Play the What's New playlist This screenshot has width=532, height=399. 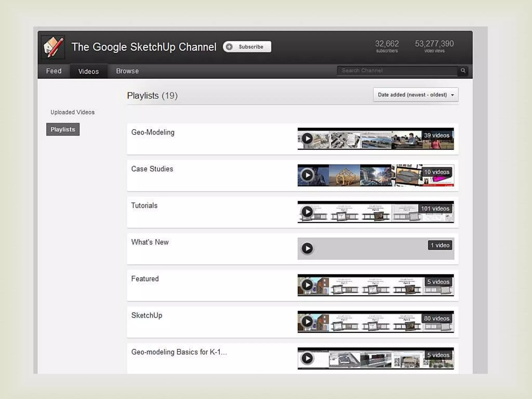[307, 248]
